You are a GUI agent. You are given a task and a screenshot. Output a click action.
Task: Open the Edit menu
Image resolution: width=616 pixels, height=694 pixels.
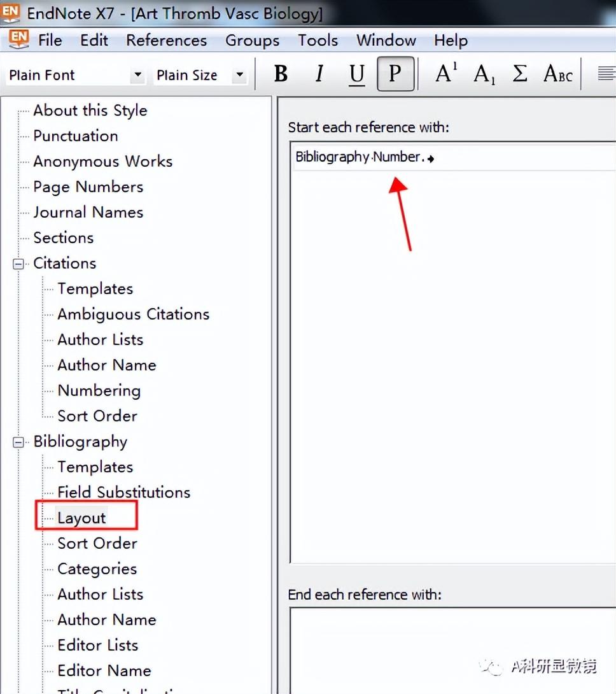94,40
